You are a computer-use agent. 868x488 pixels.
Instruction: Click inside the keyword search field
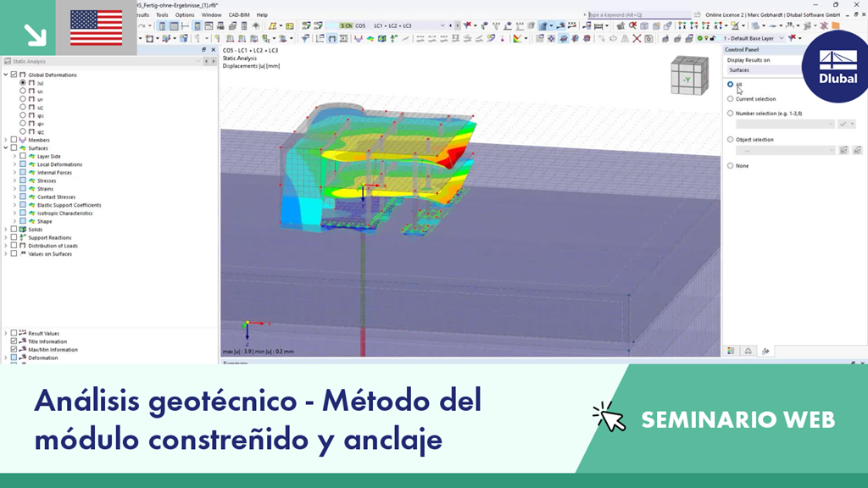pyautogui.click(x=627, y=14)
